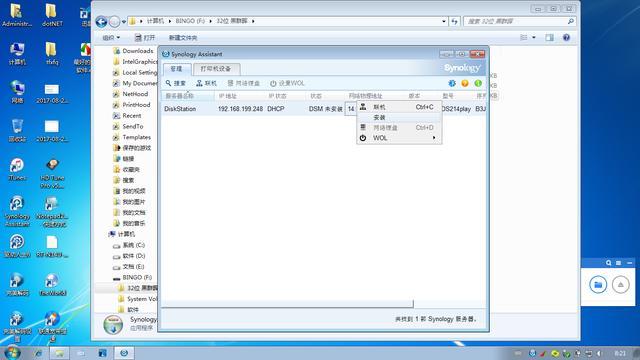Click the Set WOL power toolbar icon
640x360 pixels.
tap(273, 83)
